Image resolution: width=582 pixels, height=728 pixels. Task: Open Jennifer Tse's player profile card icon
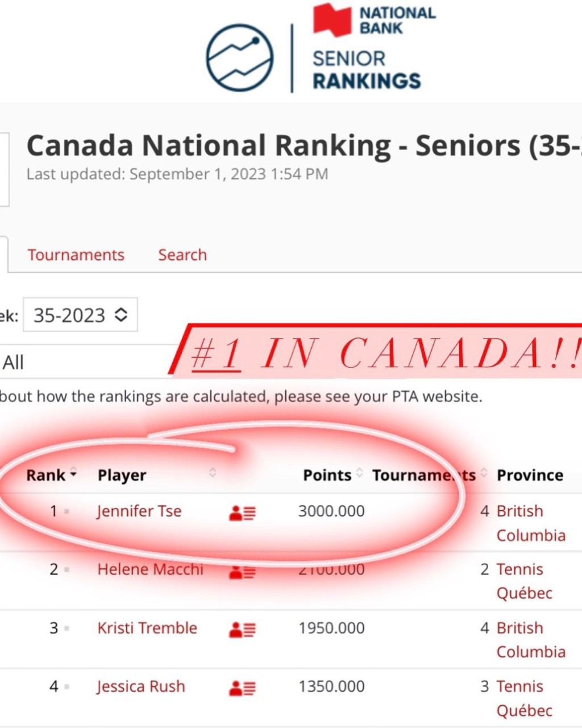(243, 513)
